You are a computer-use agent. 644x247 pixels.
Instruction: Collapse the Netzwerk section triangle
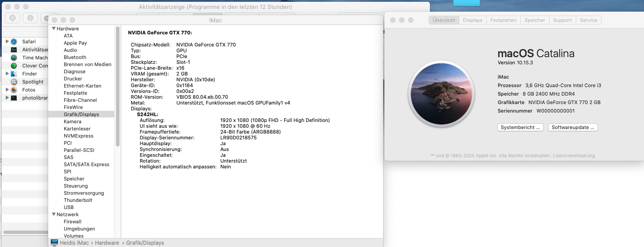click(54, 214)
